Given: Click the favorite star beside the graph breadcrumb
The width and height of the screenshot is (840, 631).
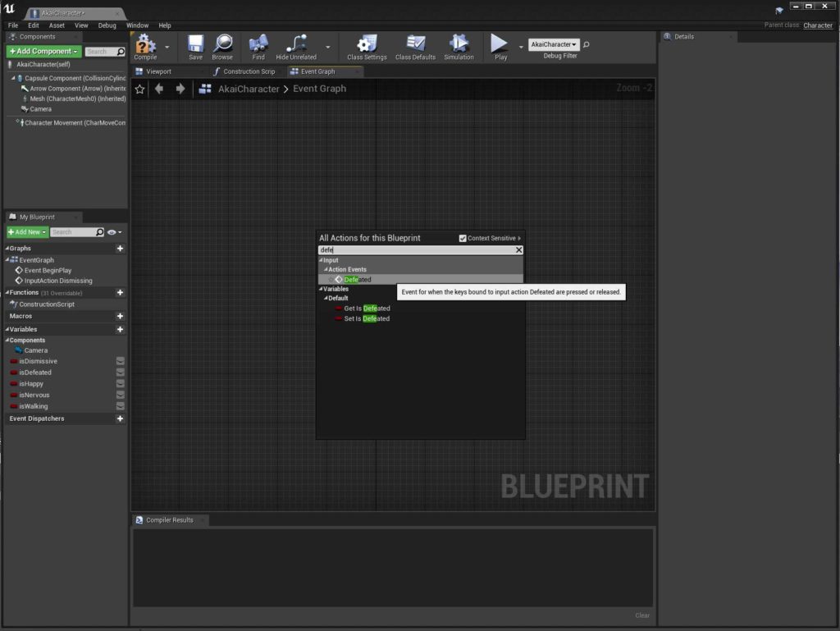Looking at the screenshot, I should pos(139,89).
